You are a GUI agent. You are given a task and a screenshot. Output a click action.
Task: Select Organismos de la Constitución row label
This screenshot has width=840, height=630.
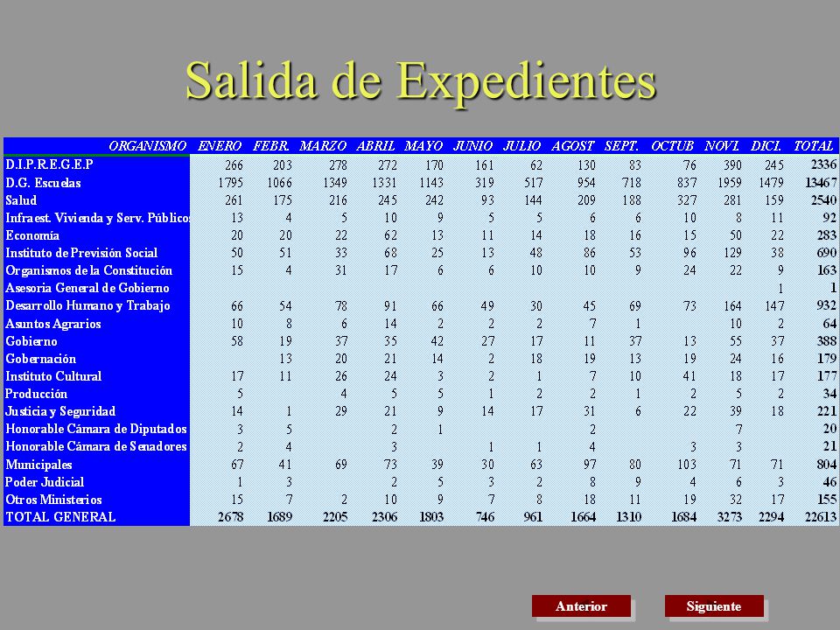pyautogui.click(x=89, y=270)
